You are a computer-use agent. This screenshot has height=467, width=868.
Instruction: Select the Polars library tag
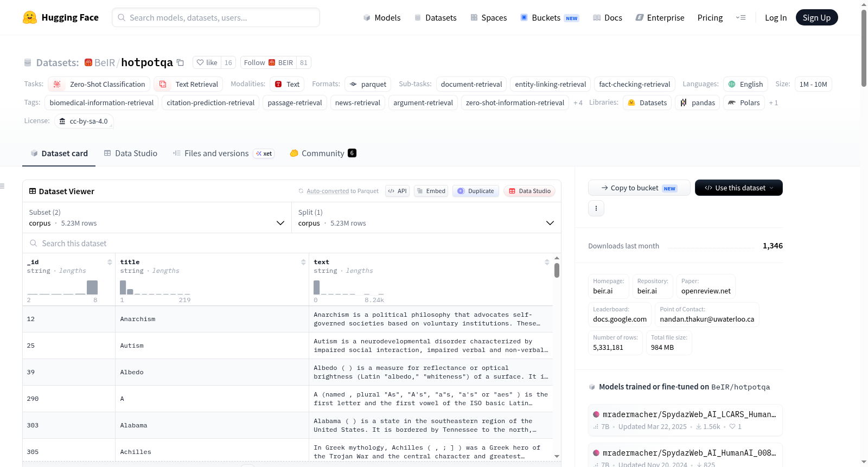tap(744, 103)
